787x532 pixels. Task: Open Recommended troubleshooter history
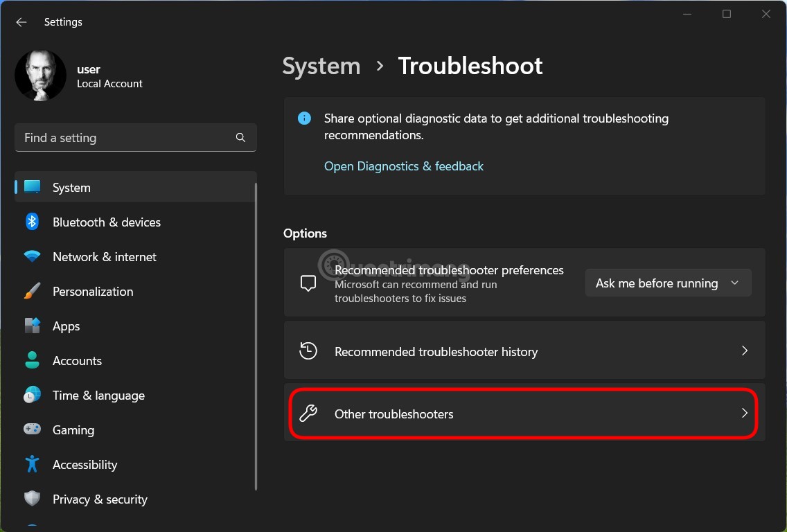pyautogui.click(x=523, y=351)
